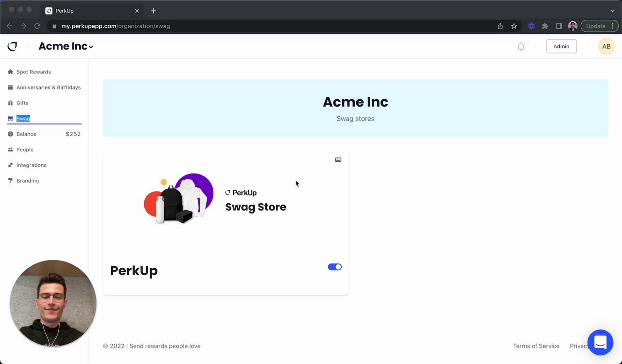
Task: Open the AB user avatar menu
Action: (606, 46)
